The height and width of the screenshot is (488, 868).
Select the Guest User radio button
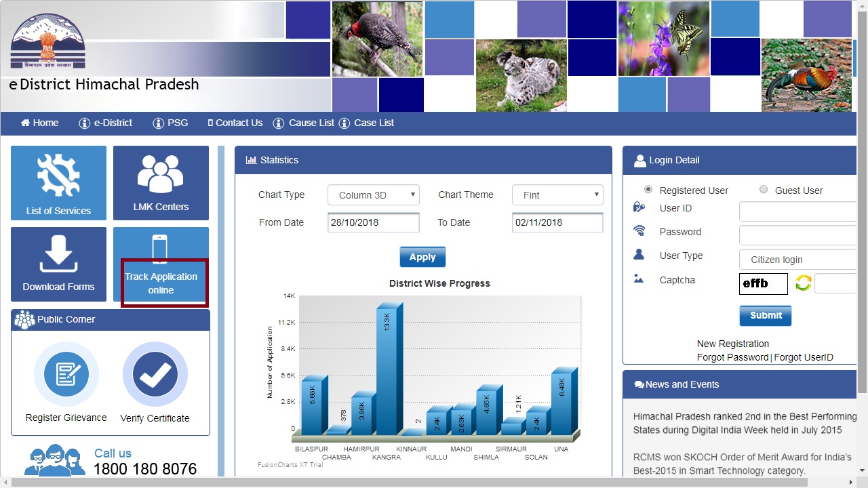(x=764, y=190)
